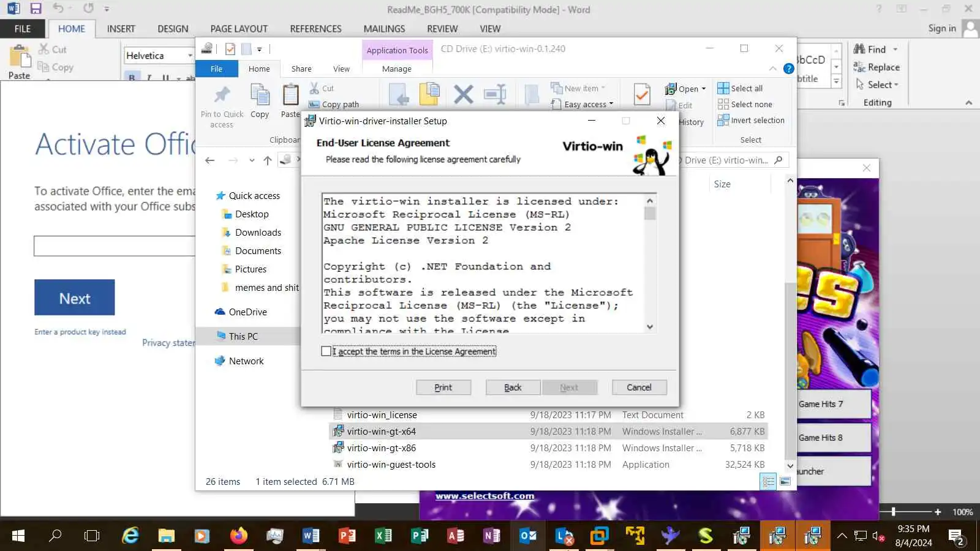Click the Rename icon in Explorer ribbon
Screen dimensions: 980x551
tap(494, 94)
